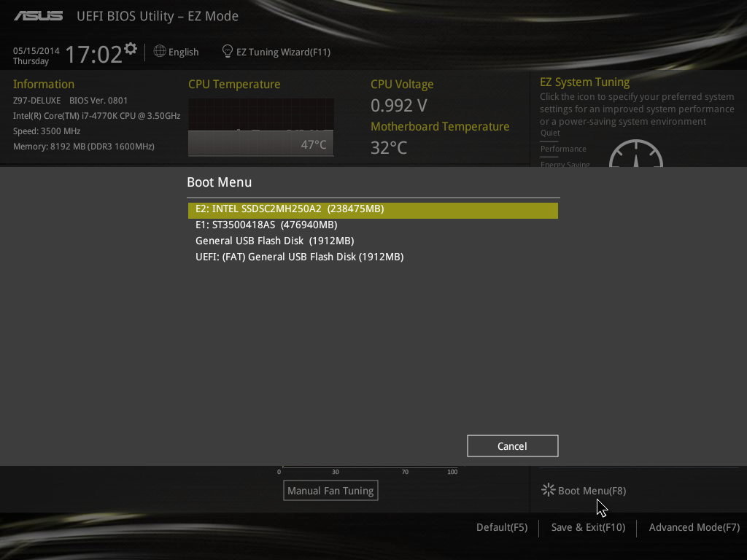Click fan curve axis label 70

tap(405, 472)
